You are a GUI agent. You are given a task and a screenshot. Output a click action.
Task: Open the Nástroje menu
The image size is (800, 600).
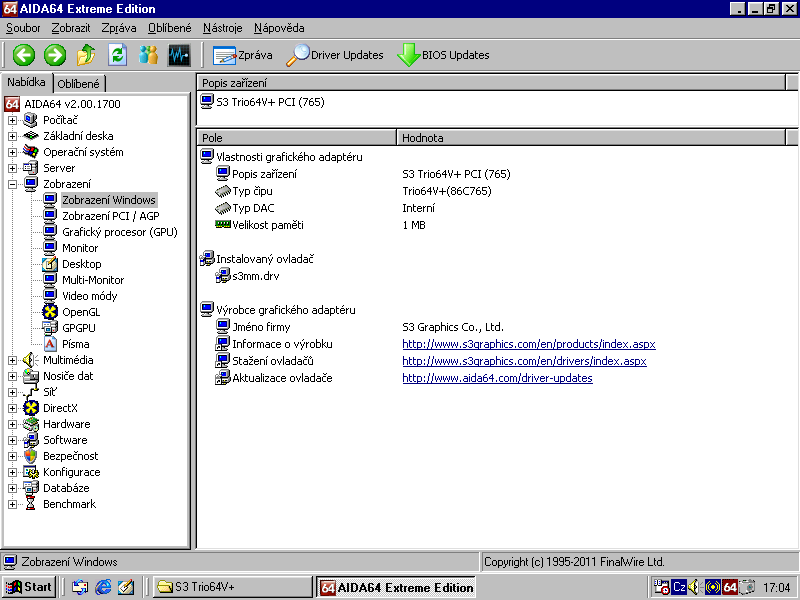pyautogui.click(x=222, y=28)
